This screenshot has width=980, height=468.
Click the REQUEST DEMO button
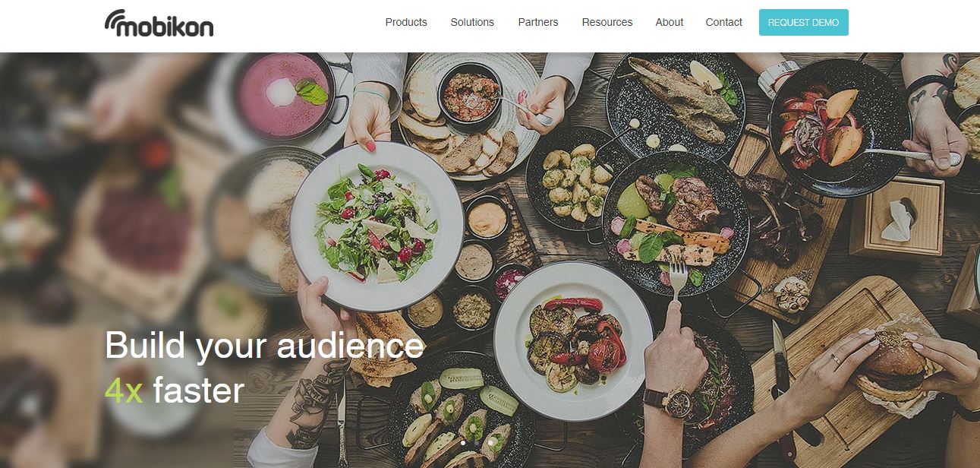(804, 22)
